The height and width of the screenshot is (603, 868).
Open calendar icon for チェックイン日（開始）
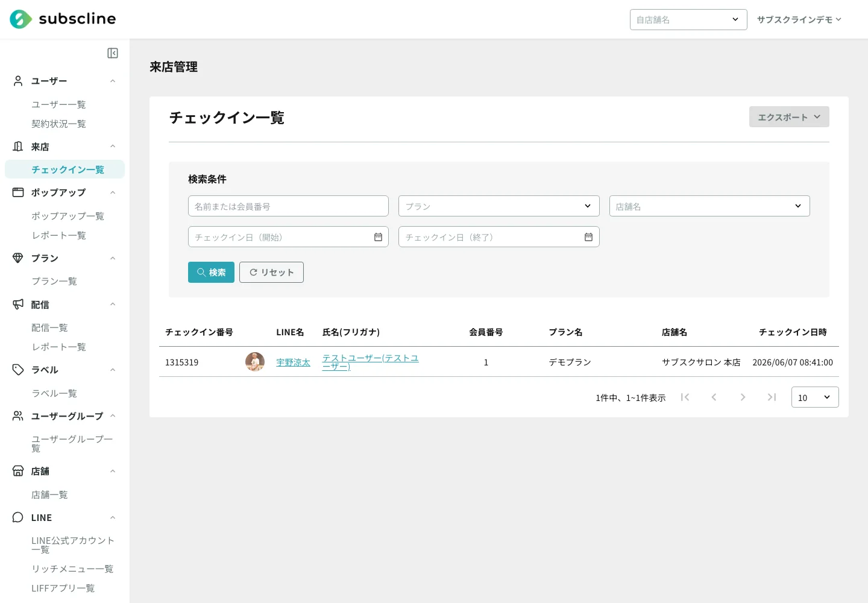(378, 237)
